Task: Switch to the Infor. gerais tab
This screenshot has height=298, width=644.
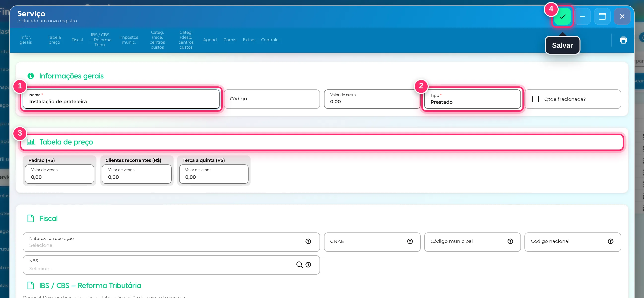Action: 26,40
